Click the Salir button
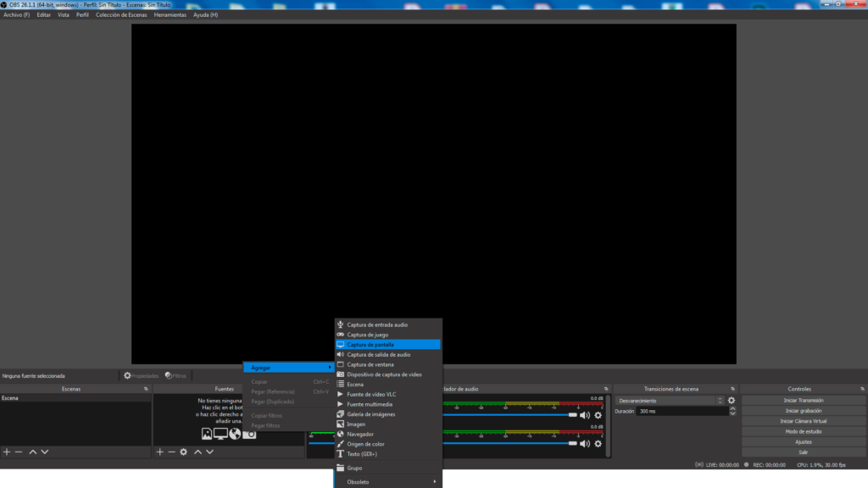Viewport: 868px width, 488px height. [x=804, y=452]
